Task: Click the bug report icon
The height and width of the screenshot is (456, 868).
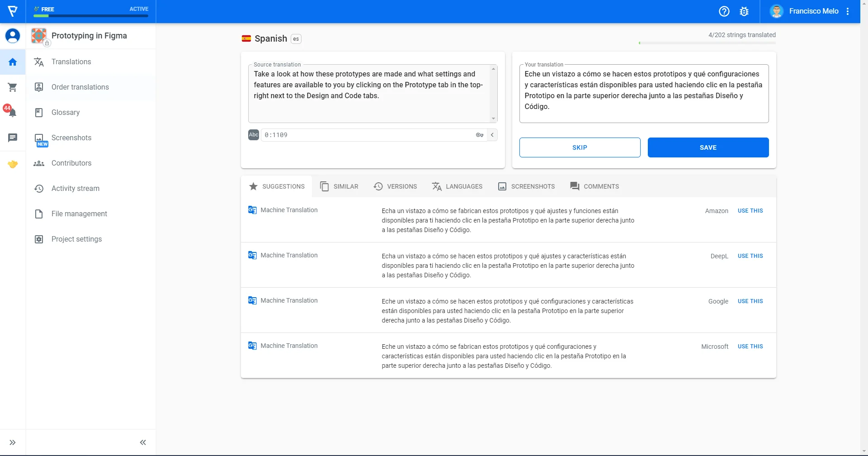Action: coord(744,11)
